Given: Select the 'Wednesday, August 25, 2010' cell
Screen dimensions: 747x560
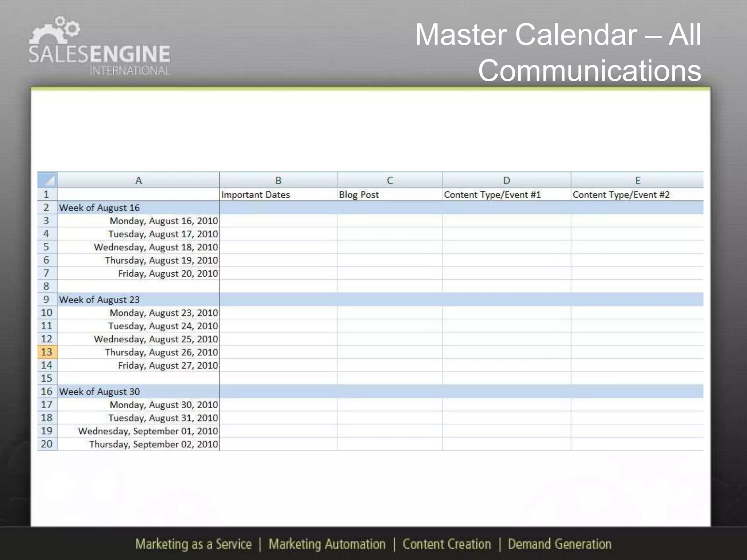Looking at the screenshot, I should (x=139, y=339).
